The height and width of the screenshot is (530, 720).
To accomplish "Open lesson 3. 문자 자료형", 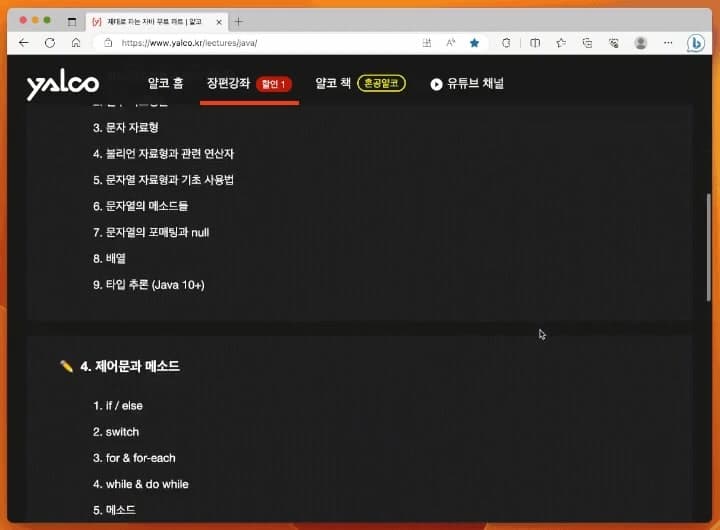I will [125, 127].
